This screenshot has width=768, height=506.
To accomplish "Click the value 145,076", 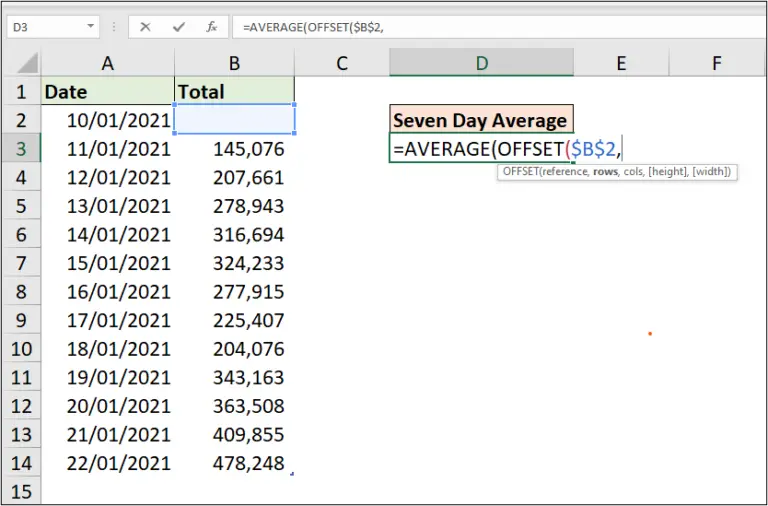I will (248, 149).
